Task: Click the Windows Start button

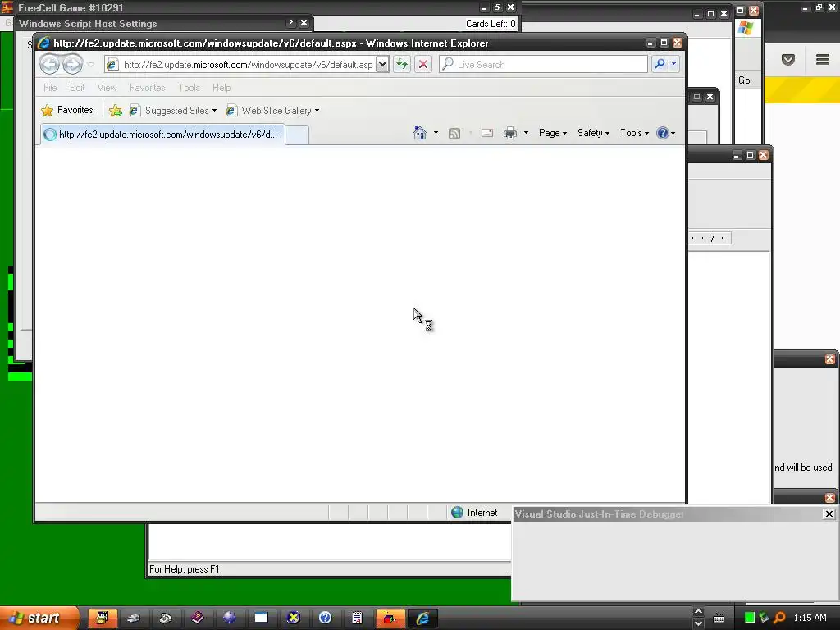Action: [39, 618]
